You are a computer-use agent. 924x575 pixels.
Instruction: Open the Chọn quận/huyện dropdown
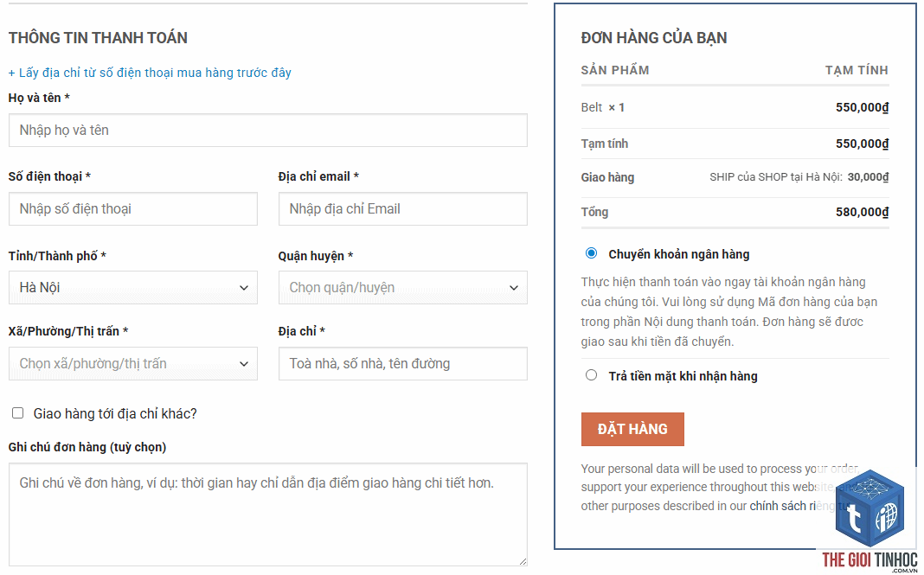pyautogui.click(x=403, y=287)
